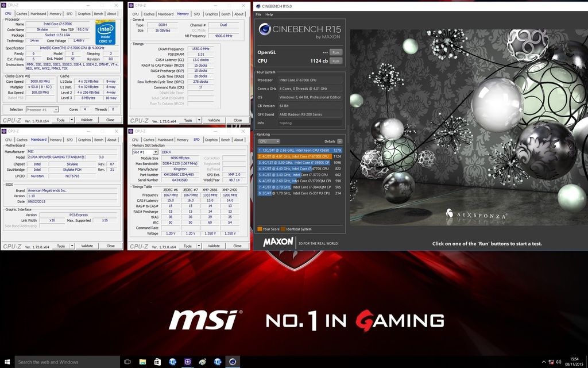
Task: Open the Cinebench File menu
Action: tap(258, 14)
